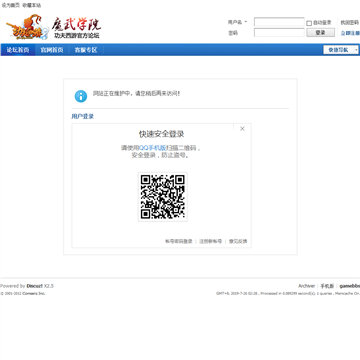The height and width of the screenshot is (360, 360).
Task: Click the 收藏本站 link
Action: pos(32,5)
